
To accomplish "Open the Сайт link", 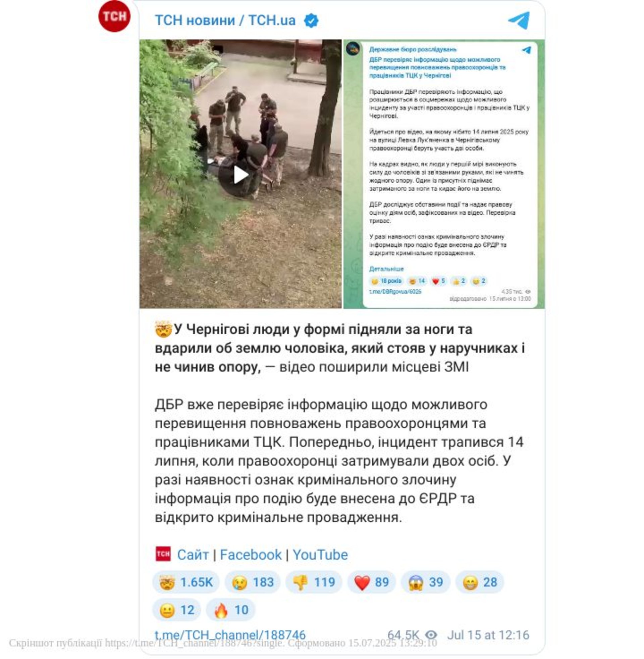I will tap(193, 555).
